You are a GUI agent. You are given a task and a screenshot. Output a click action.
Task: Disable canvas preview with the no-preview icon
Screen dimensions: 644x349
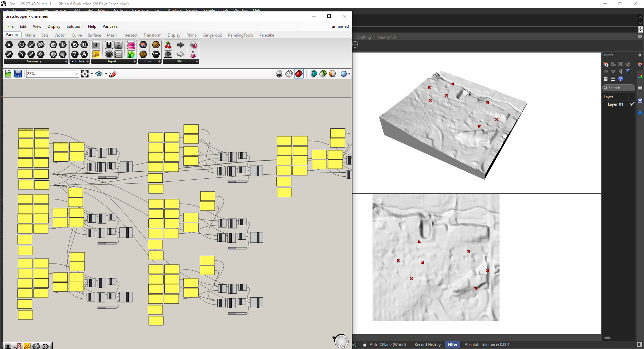[x=279, y=74]
